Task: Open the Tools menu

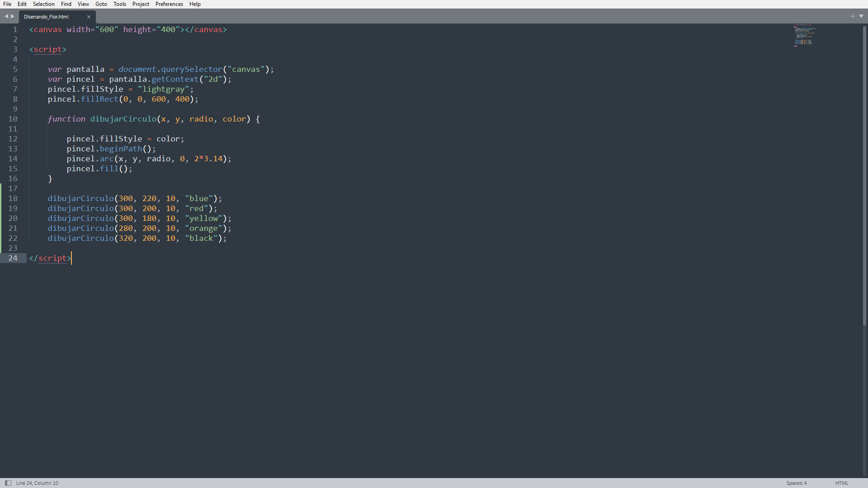Action: coord(120,4)
